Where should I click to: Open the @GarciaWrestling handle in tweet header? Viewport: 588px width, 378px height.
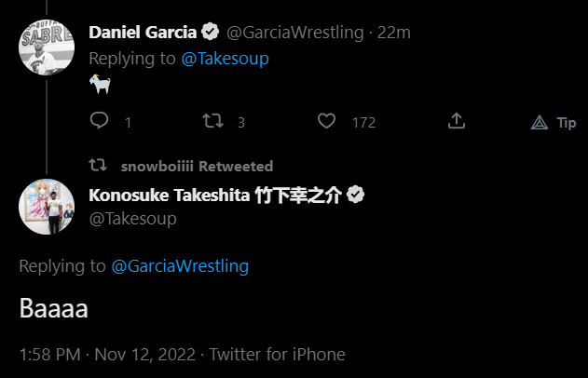(x=294, y=33)
